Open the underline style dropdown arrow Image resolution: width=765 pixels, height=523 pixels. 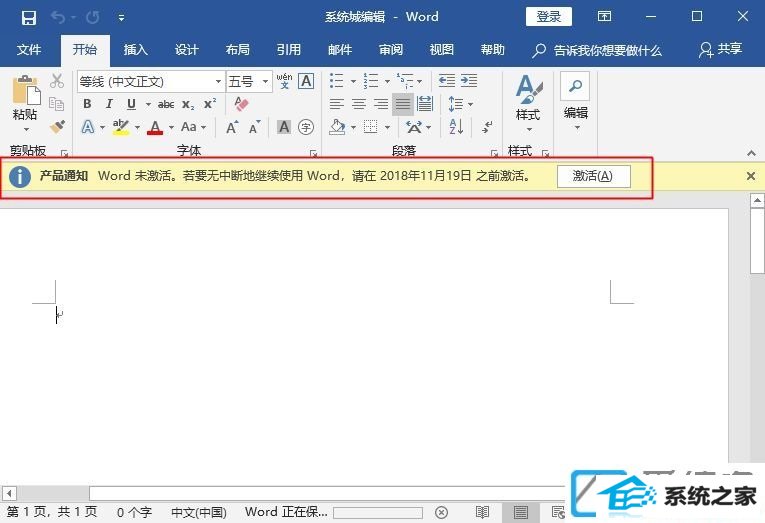click(x=148, y=104)
